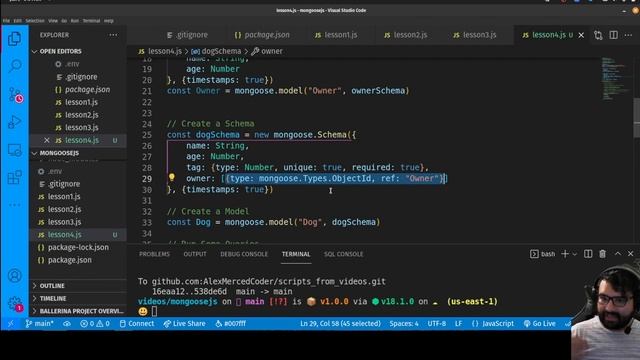
Task: Open the Selection menu in the menu bar
Action: click(x=35, y=20)
